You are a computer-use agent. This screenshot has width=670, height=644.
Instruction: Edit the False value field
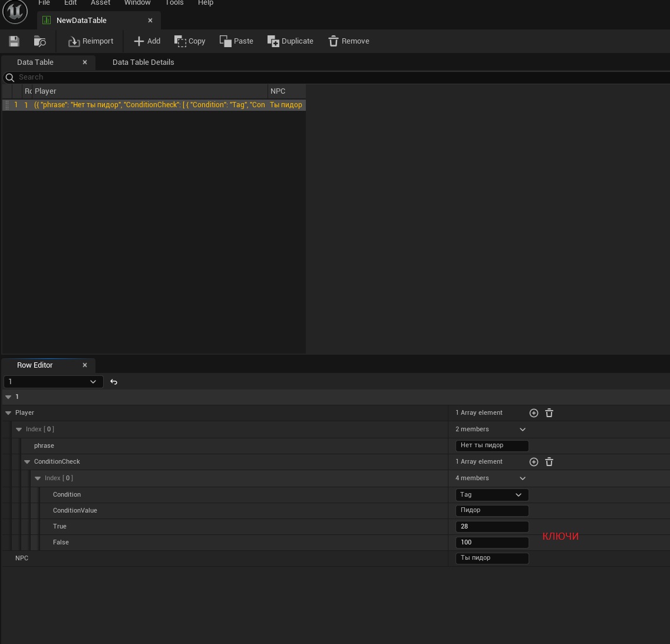point(492,542)
